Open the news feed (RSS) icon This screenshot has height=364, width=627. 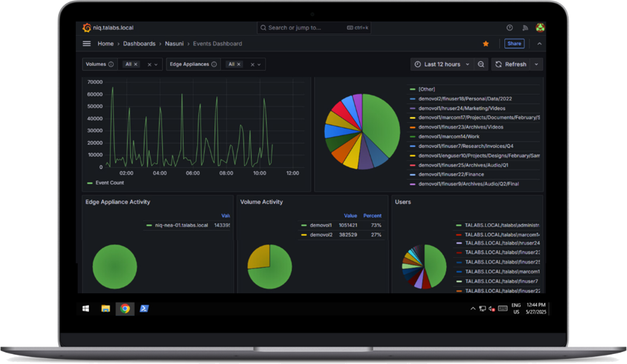(x=525, y=28)
